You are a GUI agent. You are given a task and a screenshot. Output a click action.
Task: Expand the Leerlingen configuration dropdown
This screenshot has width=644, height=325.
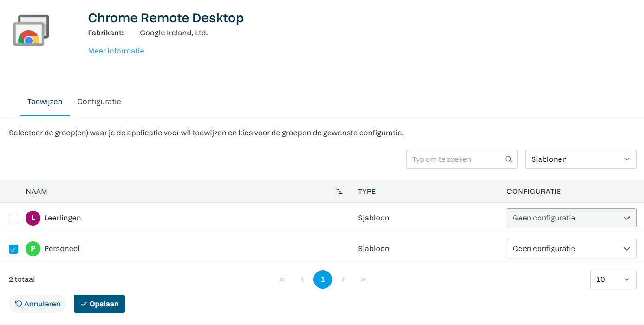pyautogui.click(x=571, y=218)
